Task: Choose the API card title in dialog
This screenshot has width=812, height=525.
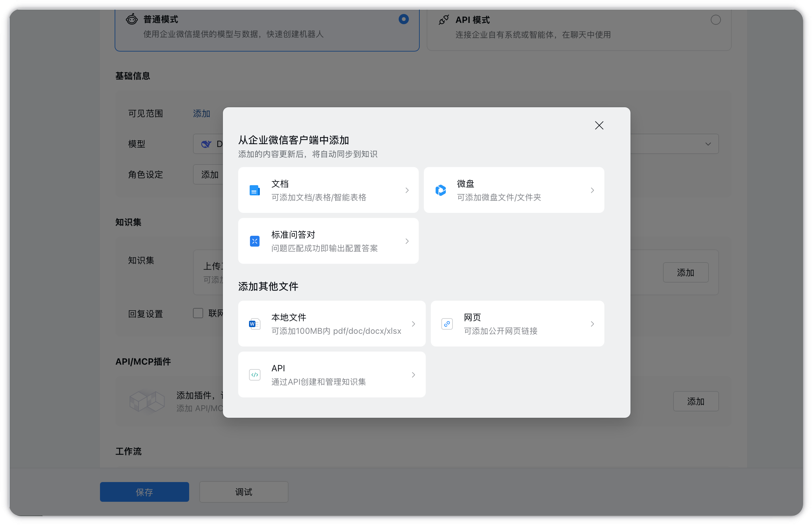Action: point(278,368)
